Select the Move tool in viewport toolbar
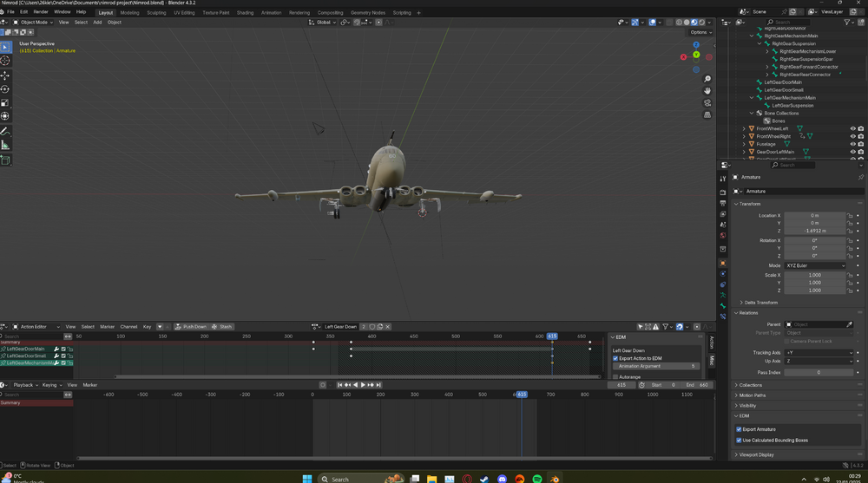Image resolution: width=868 pixels, height=483 pixels. point(5,75)
